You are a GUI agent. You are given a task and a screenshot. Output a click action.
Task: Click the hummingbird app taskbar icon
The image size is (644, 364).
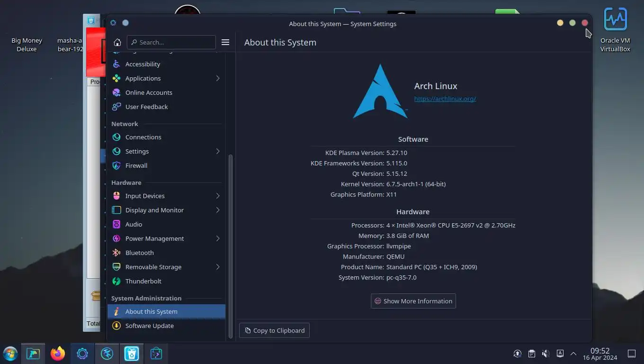[107, 354]
